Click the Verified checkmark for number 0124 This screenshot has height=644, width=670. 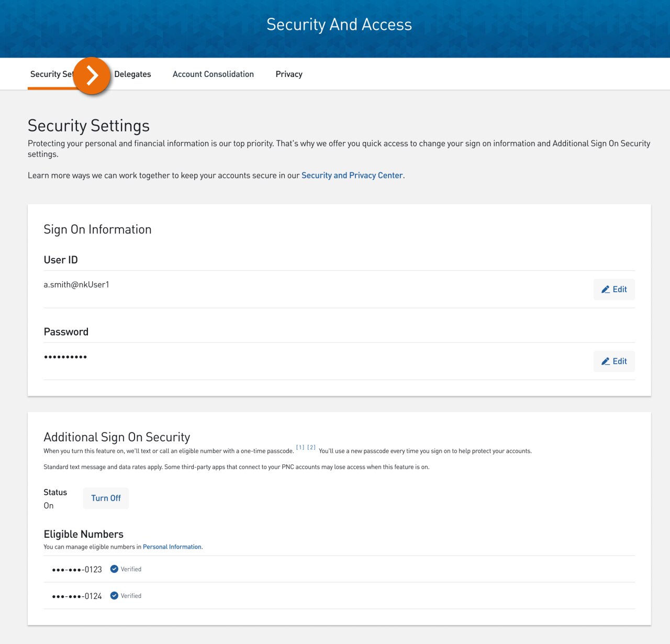click(114, 595)
